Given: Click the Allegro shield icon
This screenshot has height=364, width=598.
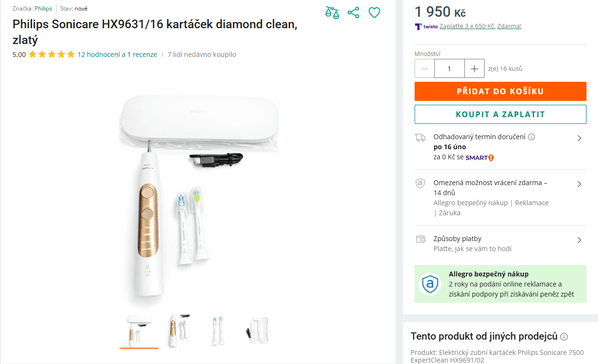Looking at the screenshot, I should [429, 284].
